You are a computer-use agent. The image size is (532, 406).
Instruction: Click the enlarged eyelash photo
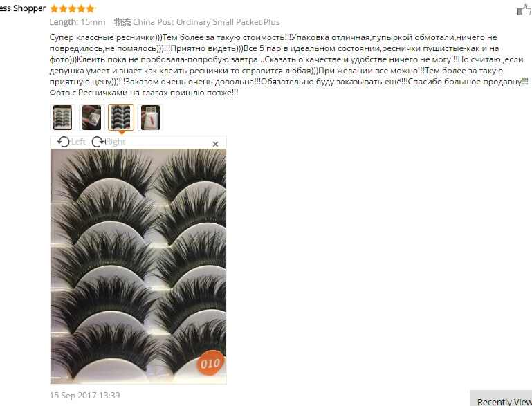click(138, 266)
